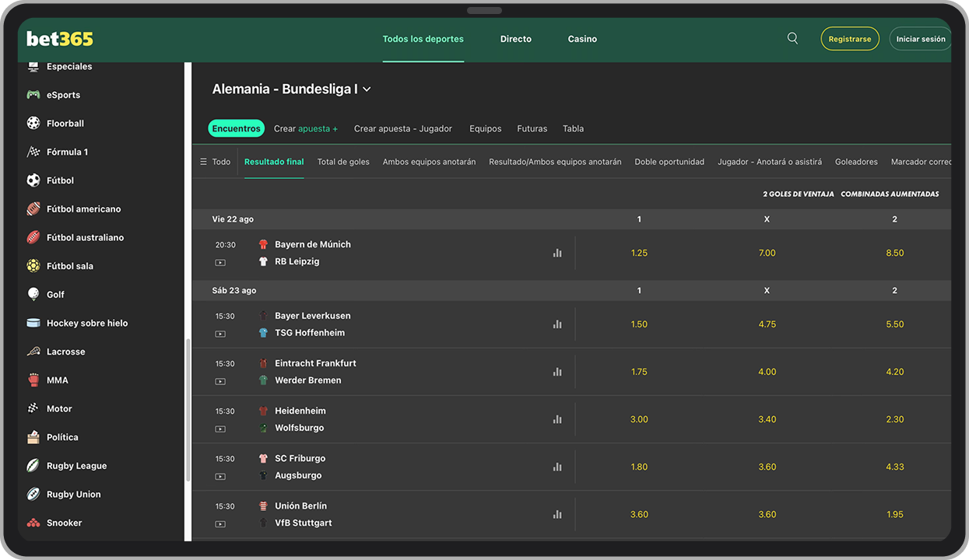The image size is (969, 560).
Task: Select Resultado final market tab
Action: pyautogui.click(x=274, y=162)
